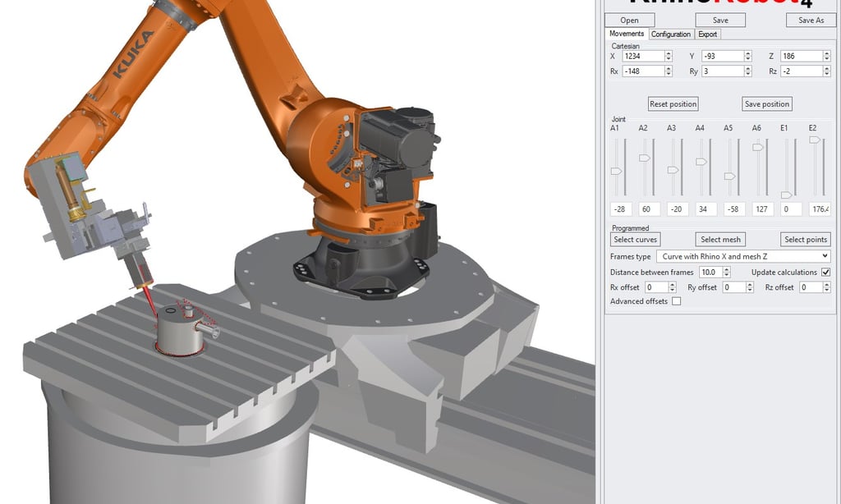Decrease the Rx value with its down arrow
Viewport: 841px width, 504px height.
coord(669,73)
